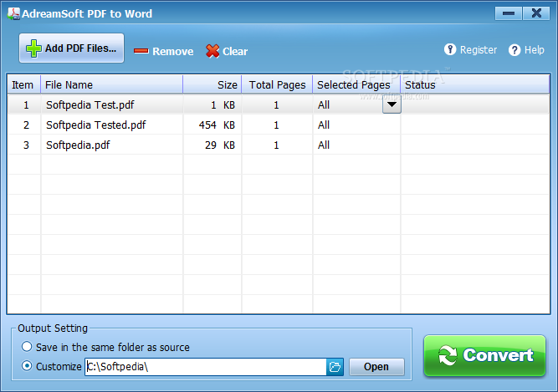Click the output path text field
Screen dimensions: 558x392
(204, 366)
